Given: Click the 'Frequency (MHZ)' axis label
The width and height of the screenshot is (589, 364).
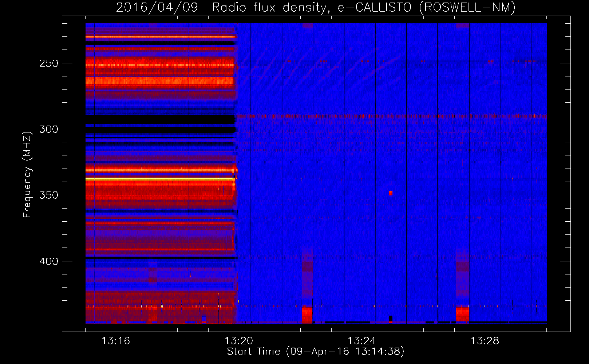Looking at the screenshot, I should point(27,175).
